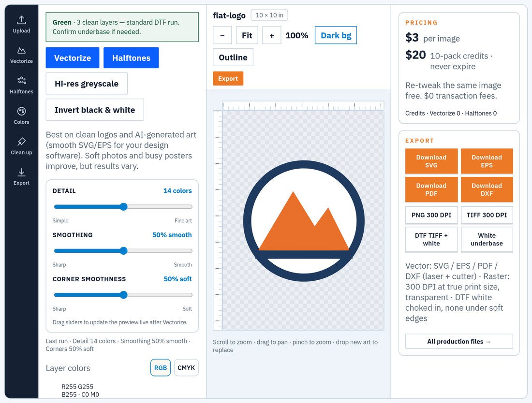The width and height of the screenshot is (532, 403).
Task: Open Halftones in the sidebar
Action: tap(21, 86)
